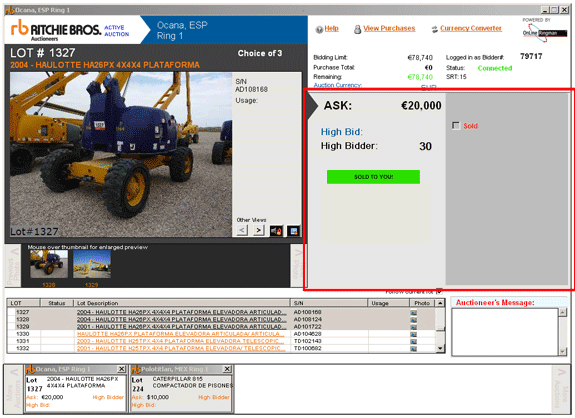The width and height of the screenshot is (575, 418).
Task: Open photo icon for lot 1327 row
Action: (x=414, y=313)
